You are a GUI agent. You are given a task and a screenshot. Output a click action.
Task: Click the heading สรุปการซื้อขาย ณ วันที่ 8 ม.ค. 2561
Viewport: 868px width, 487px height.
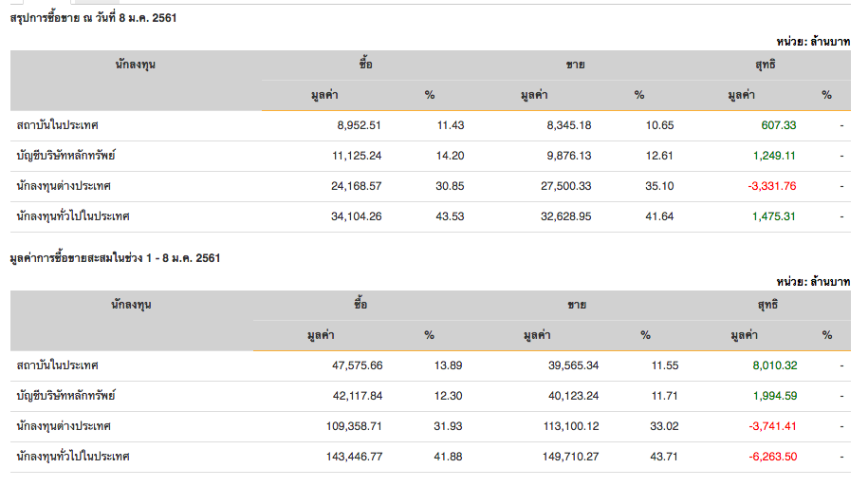[x=93, y=18]
